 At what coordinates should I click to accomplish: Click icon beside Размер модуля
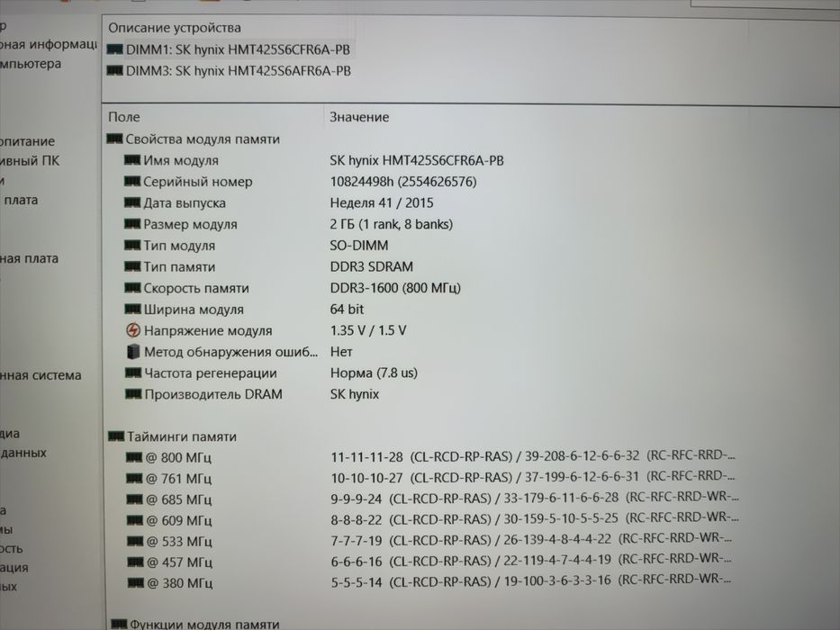coord(132,223)
